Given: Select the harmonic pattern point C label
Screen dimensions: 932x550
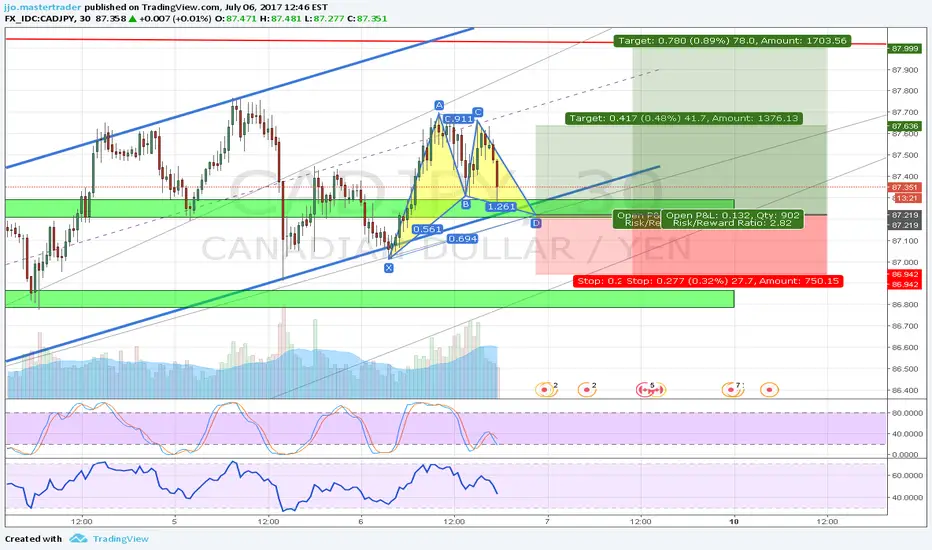Looking at the screenshot, I should 477,112.
